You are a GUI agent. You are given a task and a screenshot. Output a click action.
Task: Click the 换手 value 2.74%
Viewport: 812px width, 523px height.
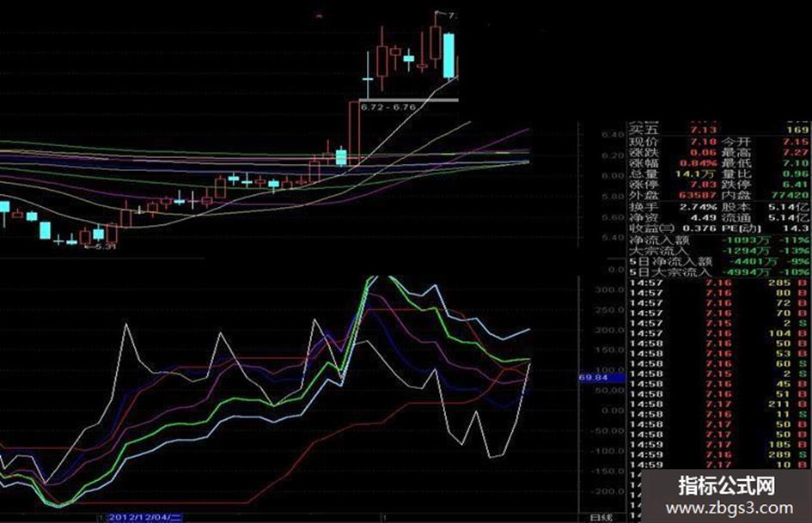click(699, 207)
